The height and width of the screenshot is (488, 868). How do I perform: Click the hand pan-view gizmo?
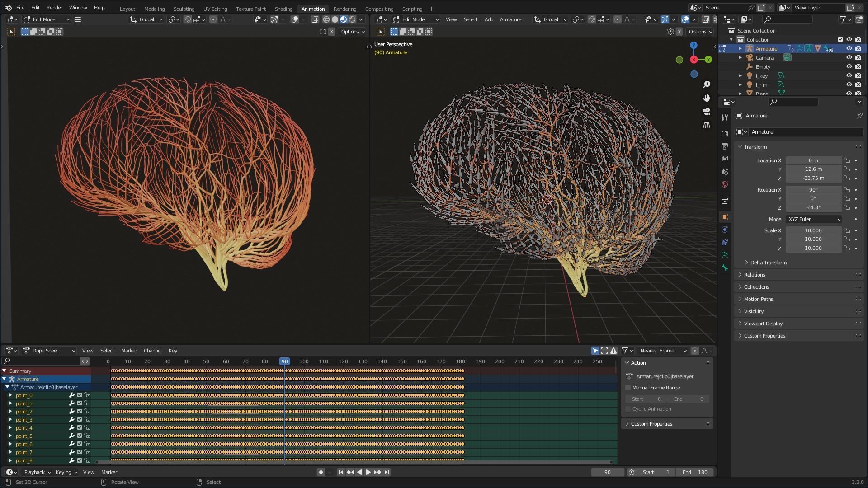tap(707, 98)
